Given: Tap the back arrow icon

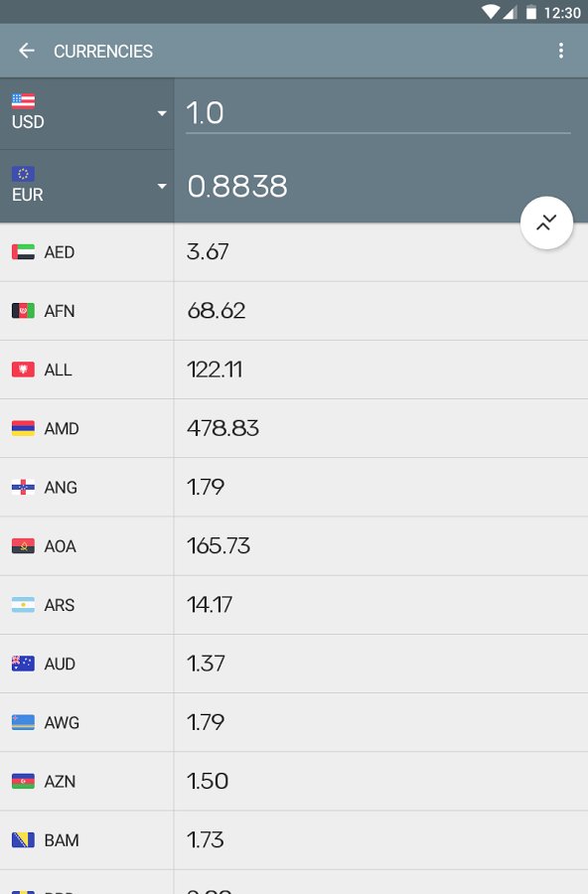Looking at the screenshot, I should tap(26, 51).
